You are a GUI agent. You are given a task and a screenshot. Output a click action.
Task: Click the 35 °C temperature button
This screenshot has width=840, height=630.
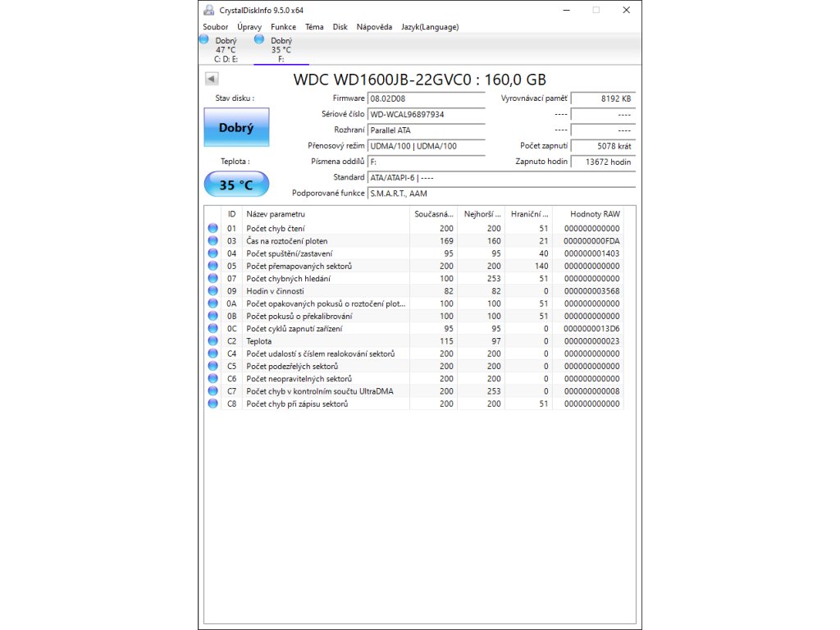click(x=236, y=185)
